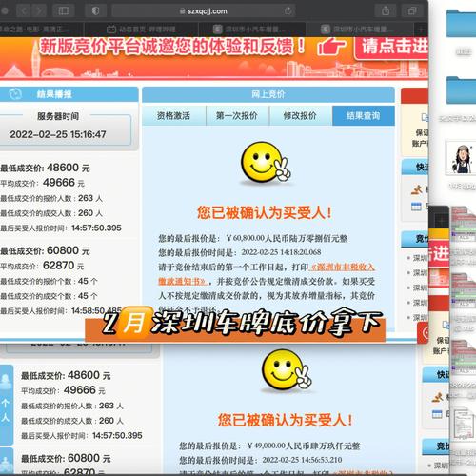Click the server time 2022-02-25 15:16:47
This screenshot has width=476, height=476.
pos(58,134)
